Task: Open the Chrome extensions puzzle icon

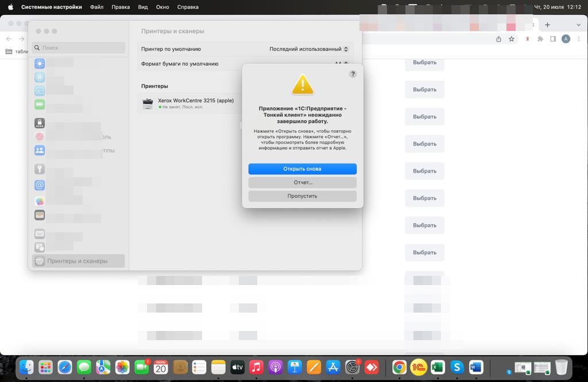Action: 540,39
